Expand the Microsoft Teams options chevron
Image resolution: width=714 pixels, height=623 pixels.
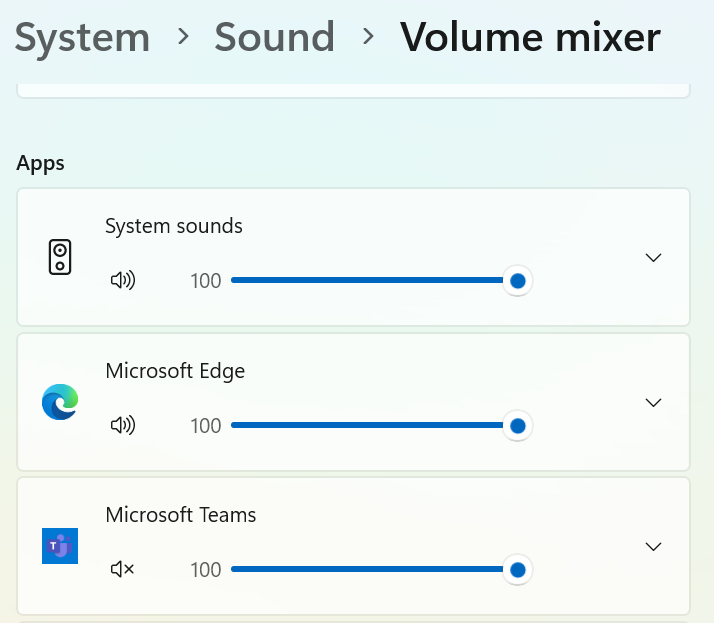click(653, 546)
